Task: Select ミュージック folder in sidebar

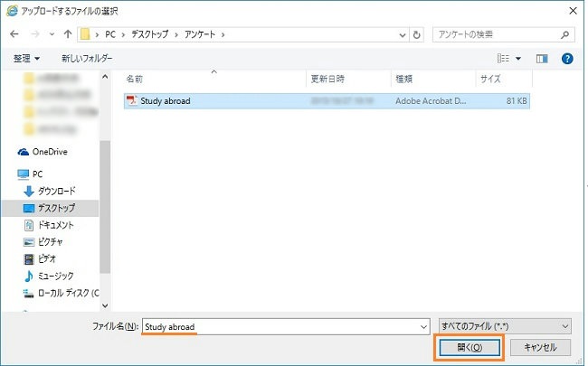Action: 56,276
